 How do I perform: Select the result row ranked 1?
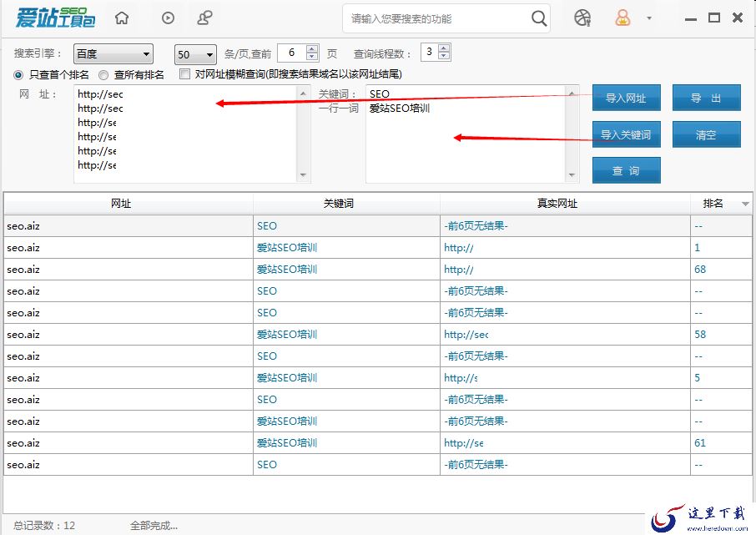pos(378,248)
